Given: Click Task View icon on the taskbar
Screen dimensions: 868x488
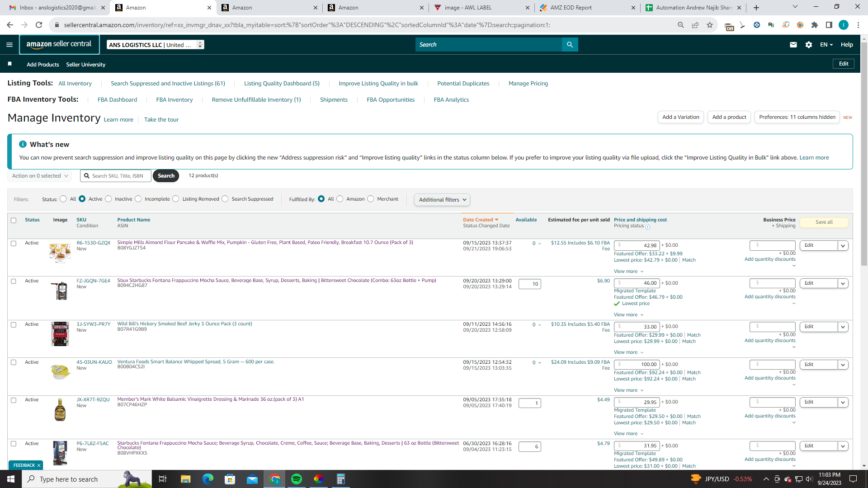Looking at the screenshot, I should pos(163,479).
